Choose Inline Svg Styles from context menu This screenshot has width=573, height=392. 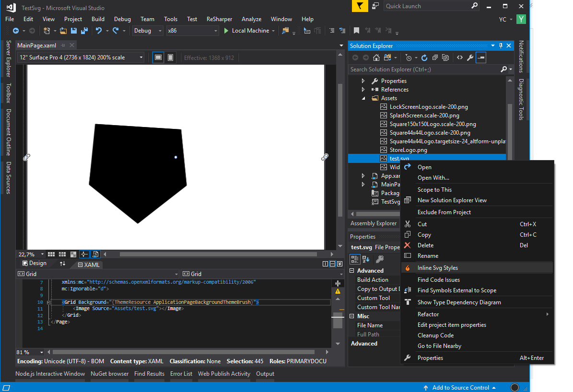[438, 268]
